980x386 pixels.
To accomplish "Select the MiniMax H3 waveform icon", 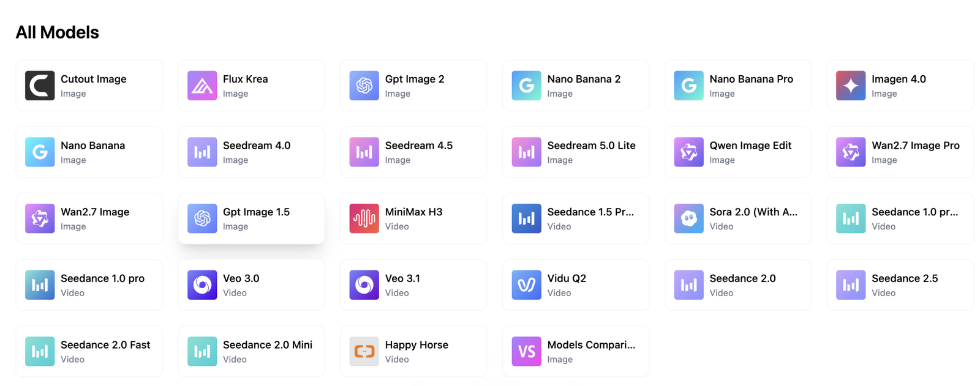I will (364, 218).
